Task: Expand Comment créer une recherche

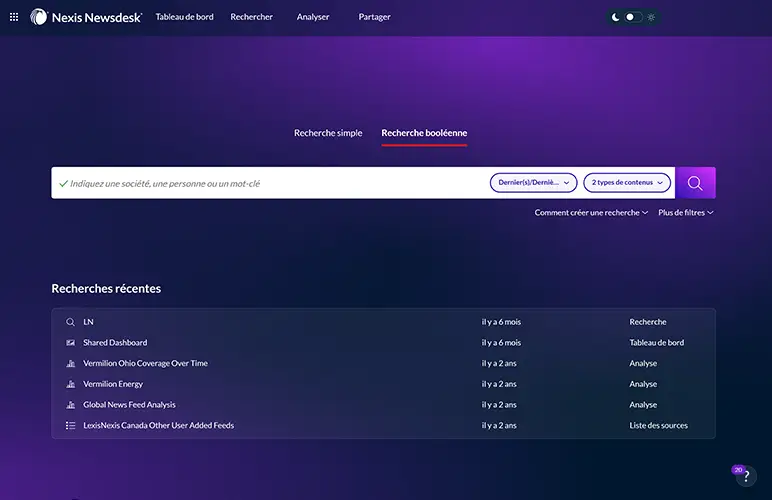Action: (x=591, y=213)
